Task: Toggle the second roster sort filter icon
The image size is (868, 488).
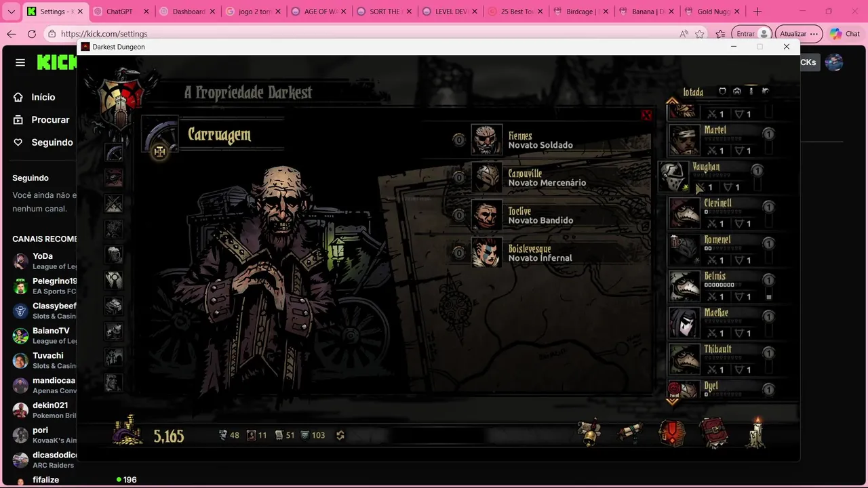Action: coord(737,91)
